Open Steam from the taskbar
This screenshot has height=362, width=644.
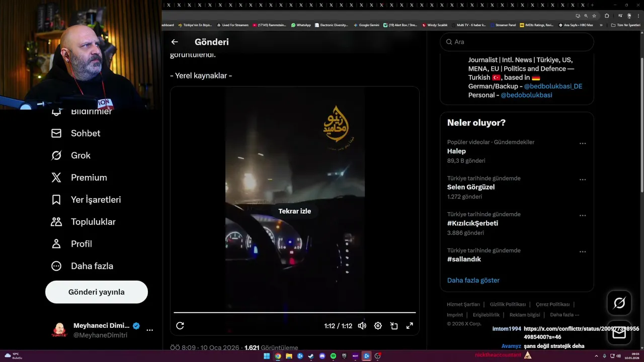[311, 356]
